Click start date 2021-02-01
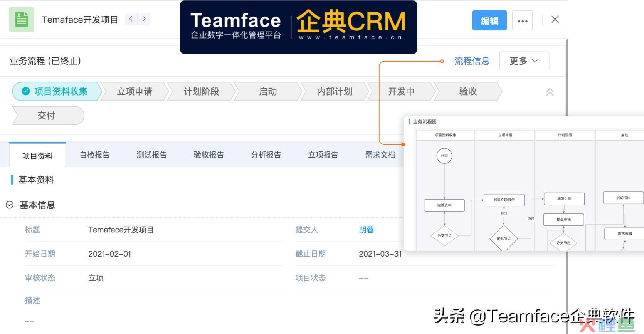 click(110, 254)
